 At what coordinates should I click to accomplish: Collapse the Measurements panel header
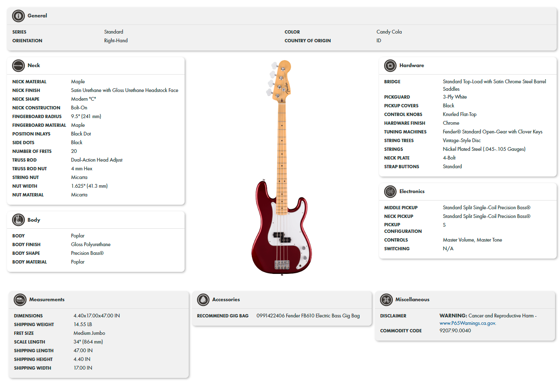click(x=47, y=300)
